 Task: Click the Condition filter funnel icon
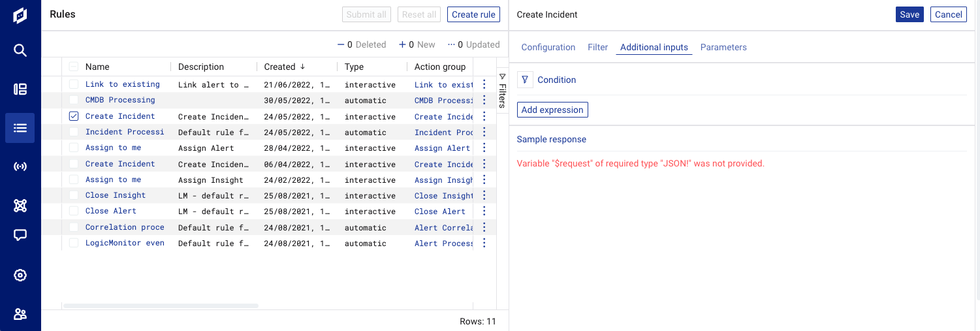point(525,80)
